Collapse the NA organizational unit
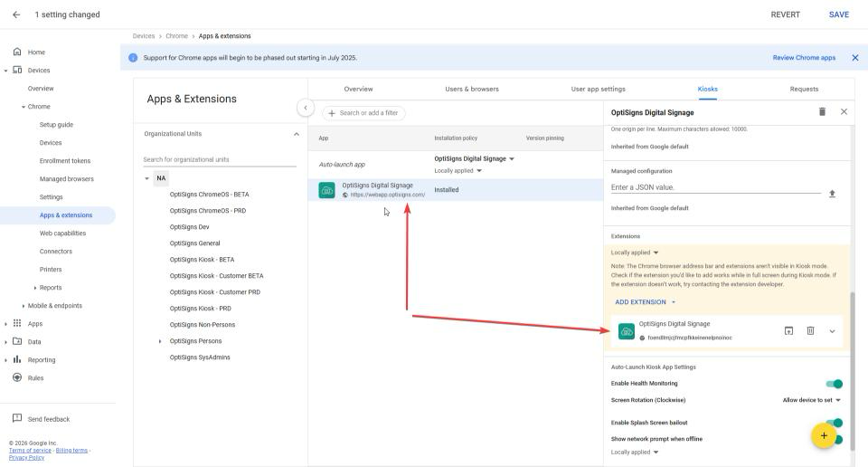 pos(146,178)
